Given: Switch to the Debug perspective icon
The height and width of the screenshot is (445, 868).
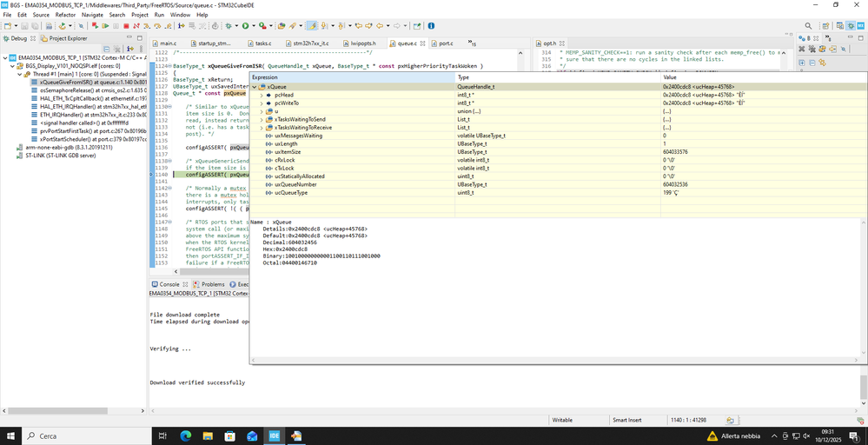Looking at the screenshot, I should coord(851,26).
